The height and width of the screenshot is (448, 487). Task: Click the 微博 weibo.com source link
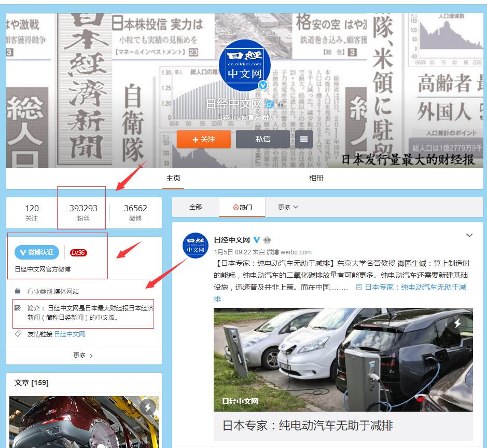pyautogui.click(x=289, y=252)
